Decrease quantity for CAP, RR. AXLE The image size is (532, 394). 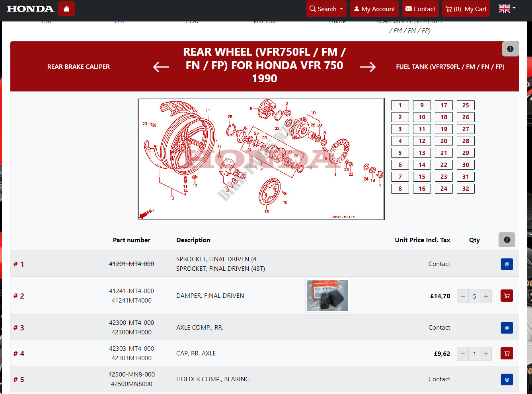click(463, 354)
